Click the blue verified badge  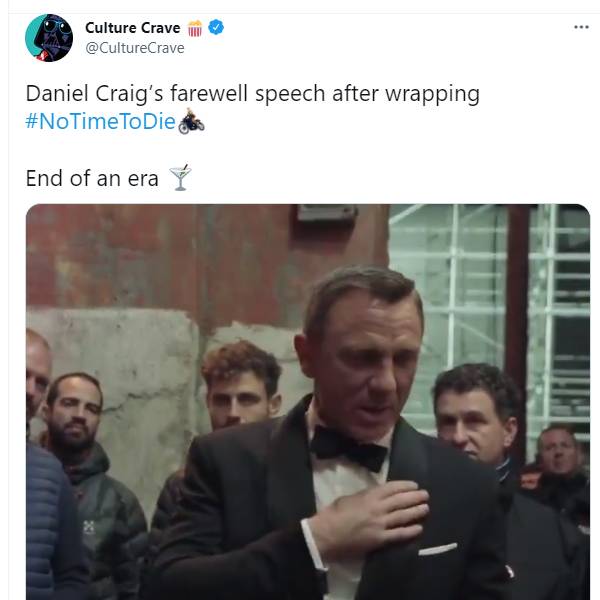click(216, 28)
